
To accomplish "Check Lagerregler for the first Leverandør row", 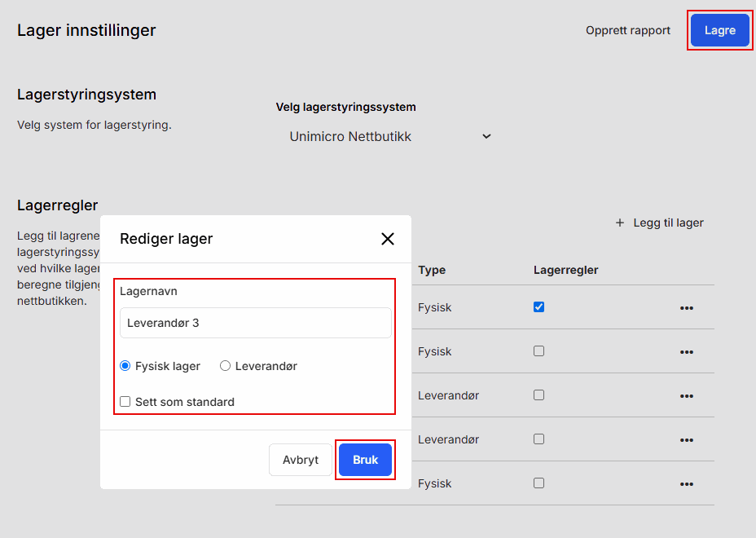I will pos(538,395).
